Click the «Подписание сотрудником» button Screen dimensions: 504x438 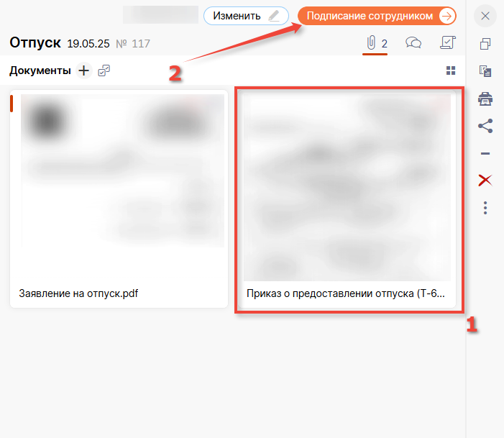click(x=377, y=16)
